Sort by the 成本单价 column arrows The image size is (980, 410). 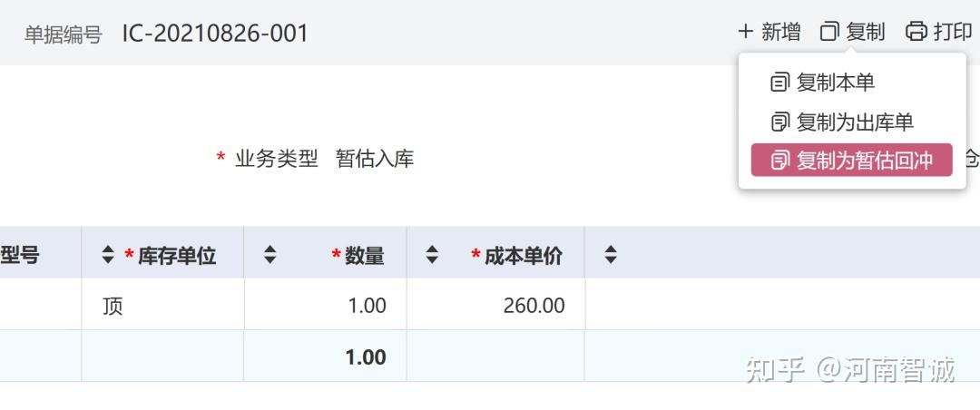[x=432, y=254]
